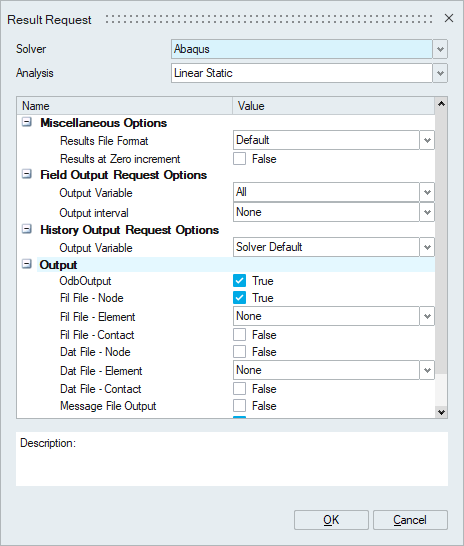The width and height of the screenshot is (464, 546).
Task: Collapse the Field Output Request Options group
Action: (27, 174)
